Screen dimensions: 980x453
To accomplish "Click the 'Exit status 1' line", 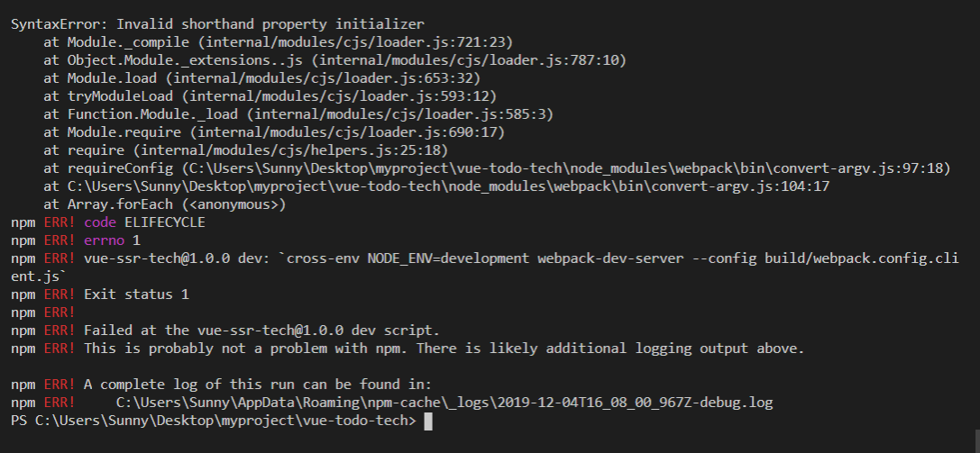I will click(136, 294).
